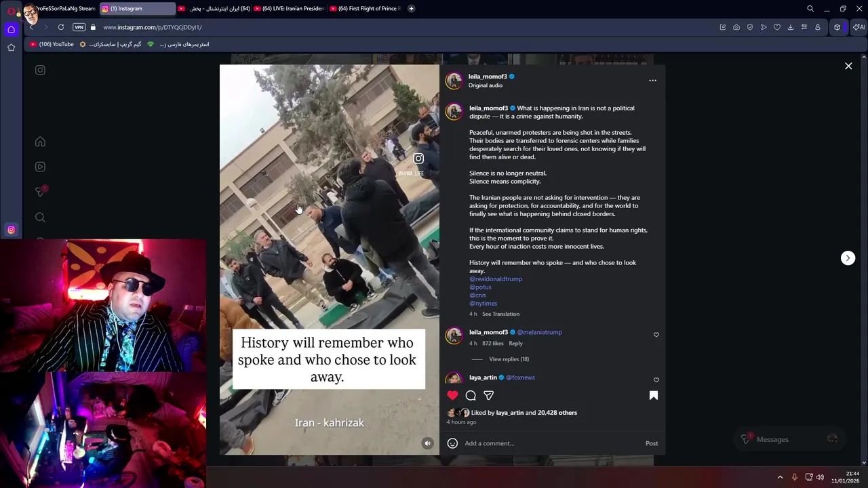Show hidden system tray icons
Image resolution: width=868 pixels, height=488 pixels.
(780, 477)
